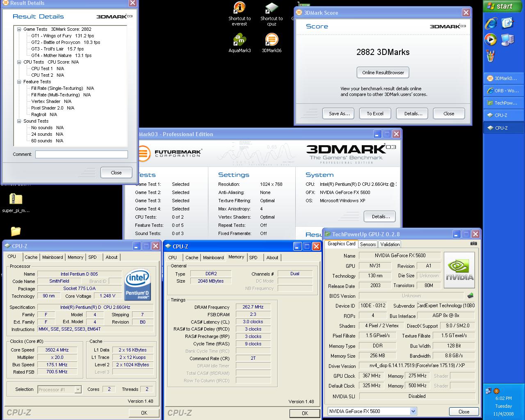Screen dimensions: 525x420
Task: Click the Driver Version field in GPU-Z
Action: (417, 365)
